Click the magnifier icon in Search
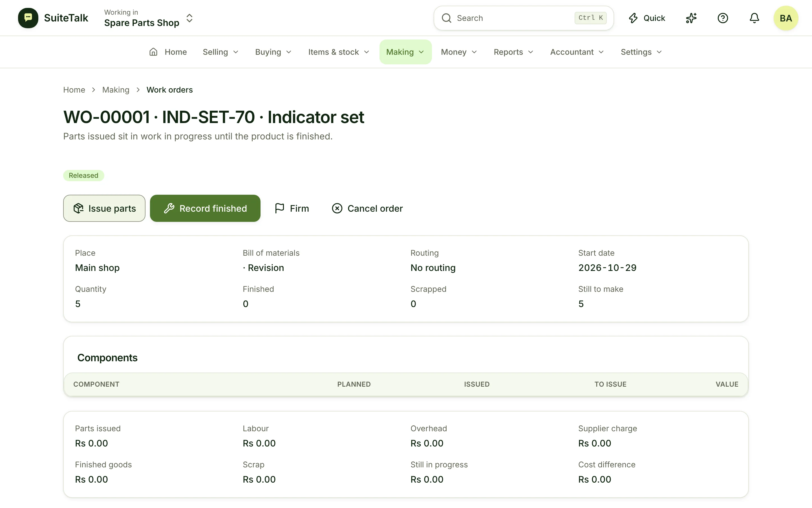This screenshot has width=812, height=508. click(x=446, y=18)
